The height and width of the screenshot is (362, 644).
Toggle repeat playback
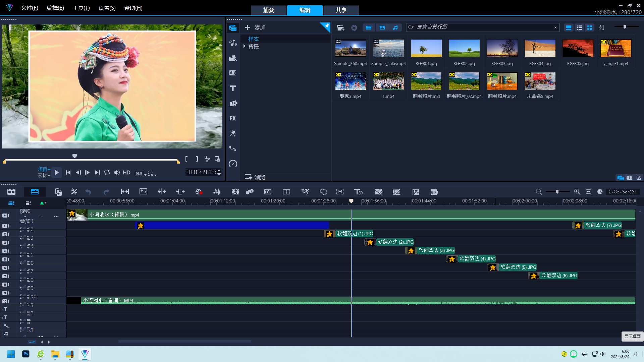(107, 172)
